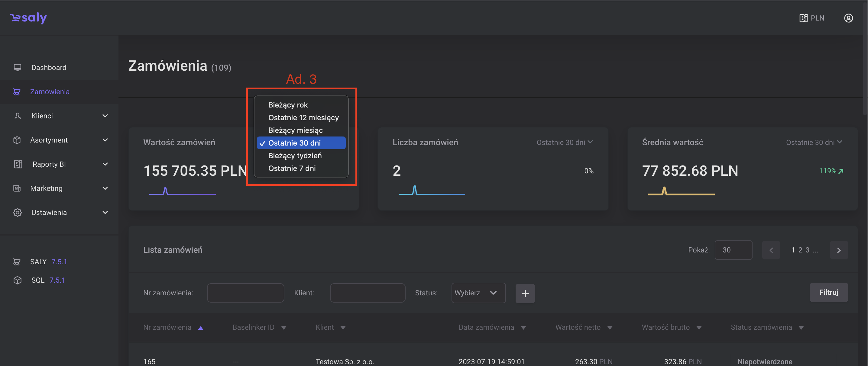Expand the Klienci sidebar section
This screenshot has height=366, width=868.
point(105,116)
